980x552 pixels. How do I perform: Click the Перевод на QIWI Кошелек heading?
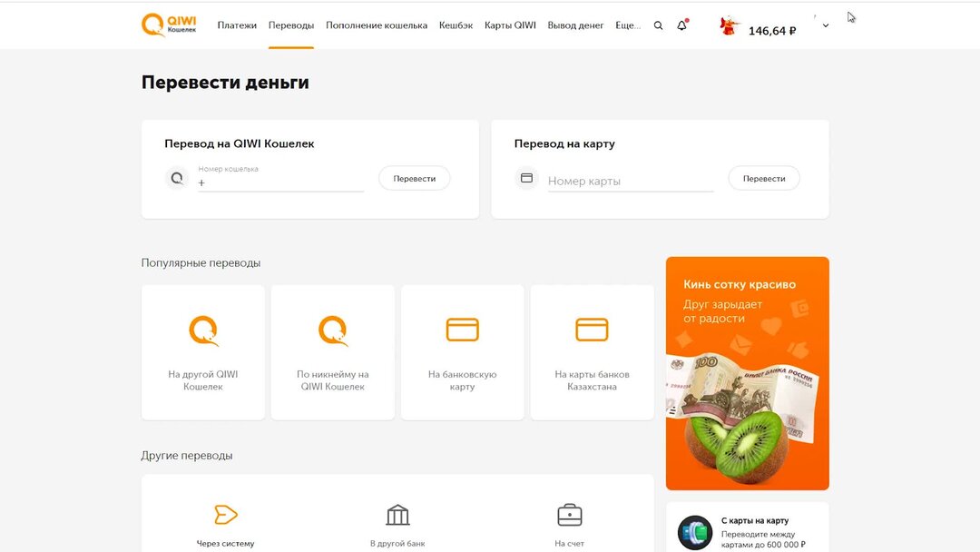click(240, 143)
